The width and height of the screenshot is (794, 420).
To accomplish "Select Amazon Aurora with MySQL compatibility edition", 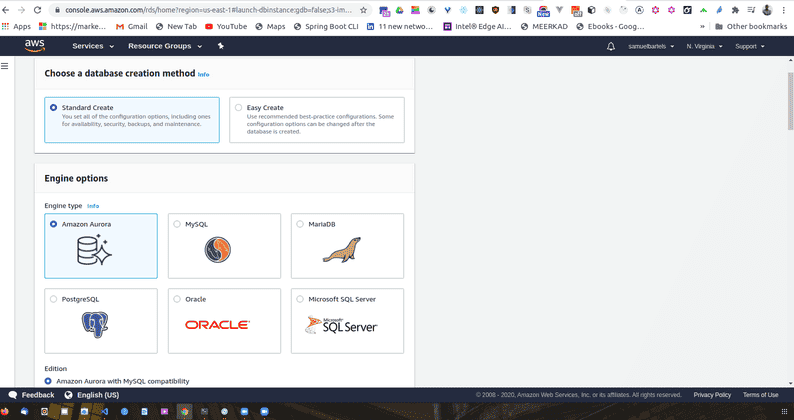I will [48, 381].
